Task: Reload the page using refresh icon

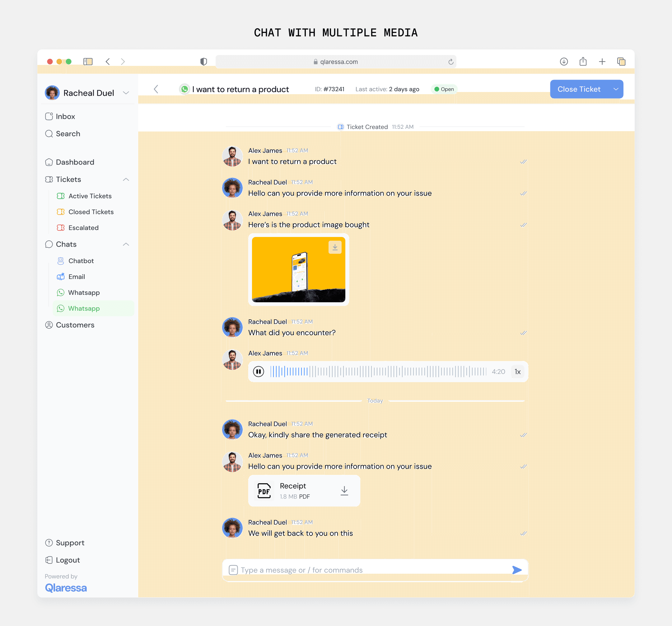Action: click(x=450, y=62)
